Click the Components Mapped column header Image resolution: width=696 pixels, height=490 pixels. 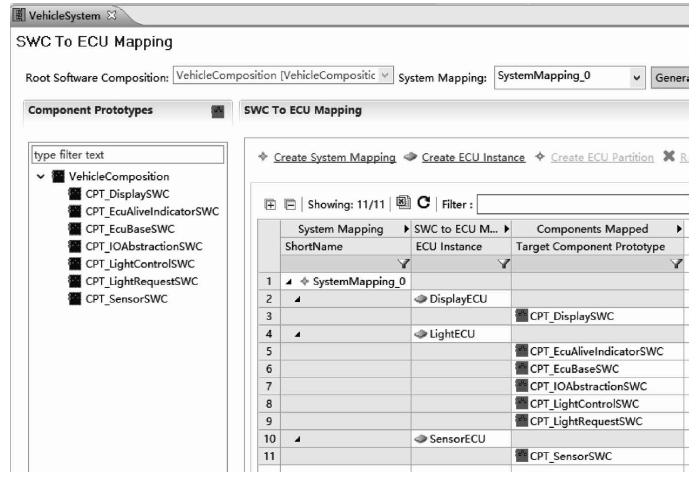pos(592,229)
